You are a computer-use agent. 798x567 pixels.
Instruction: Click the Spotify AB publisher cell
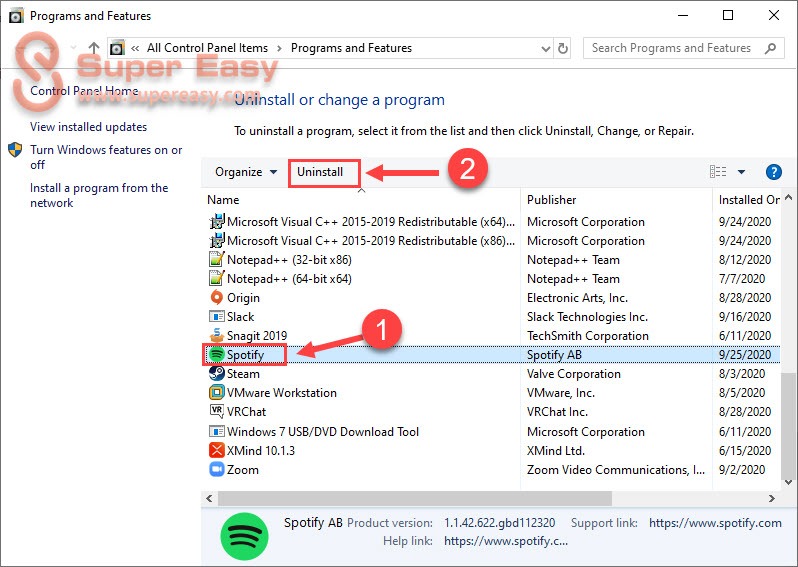554,355
